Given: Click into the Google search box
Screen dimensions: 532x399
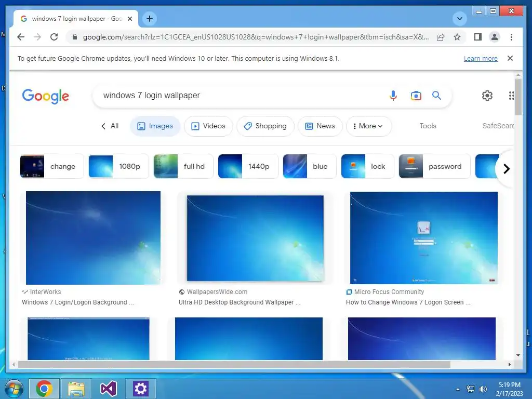Looking at the screenshot, I should point(237,96).
